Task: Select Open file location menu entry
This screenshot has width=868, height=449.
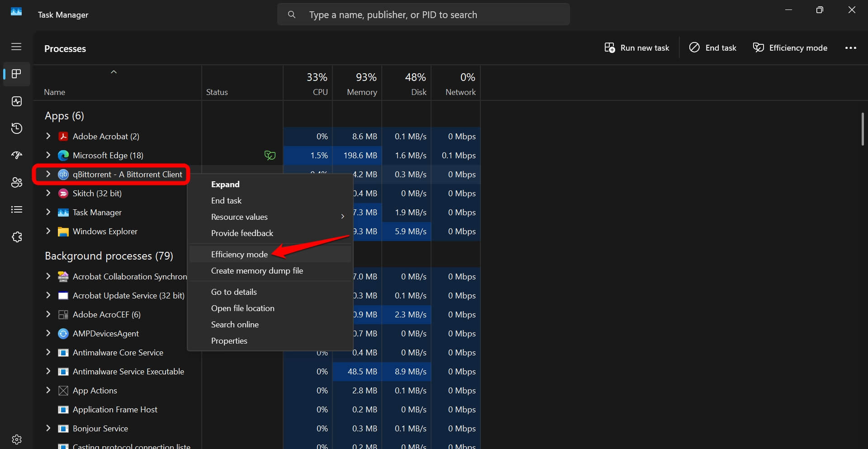Action: (x=270, y=308)
